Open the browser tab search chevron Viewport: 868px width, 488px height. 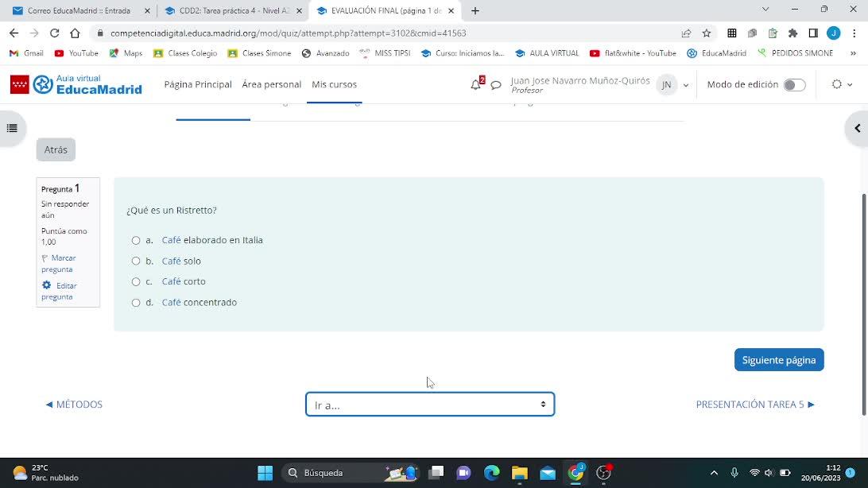765,10
